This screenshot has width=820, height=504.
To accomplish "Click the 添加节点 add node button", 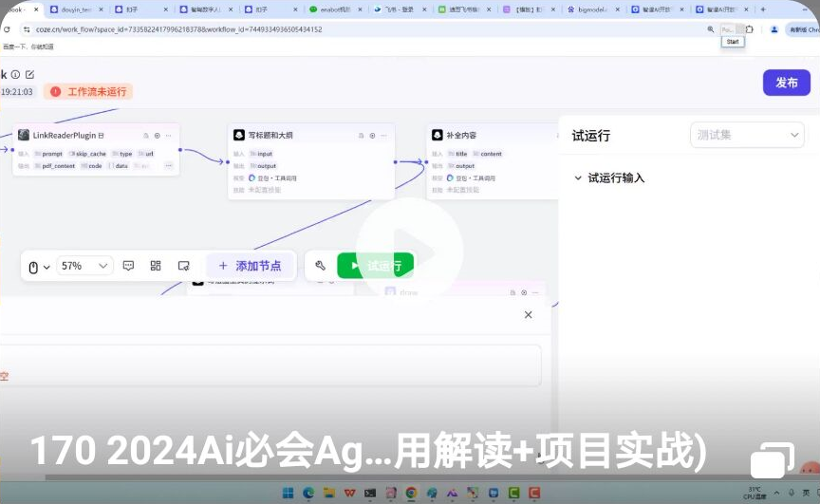I will (x=250, y=266).
